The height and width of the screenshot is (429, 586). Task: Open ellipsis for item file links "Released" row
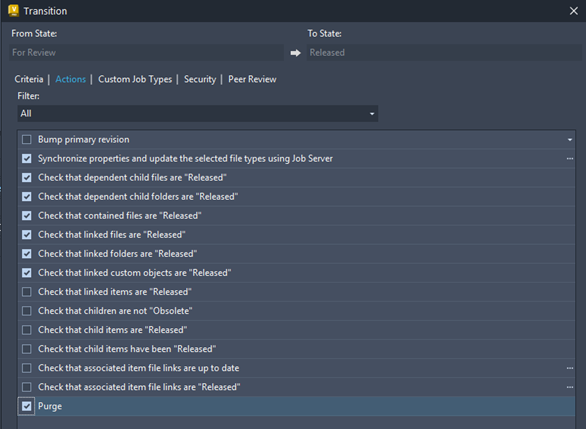click(x=570, y=387)
